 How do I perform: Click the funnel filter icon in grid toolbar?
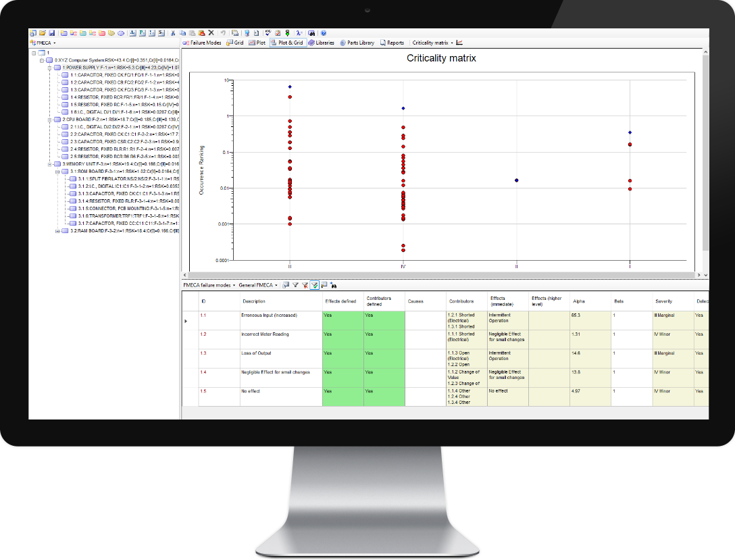(x=295, y=285)
